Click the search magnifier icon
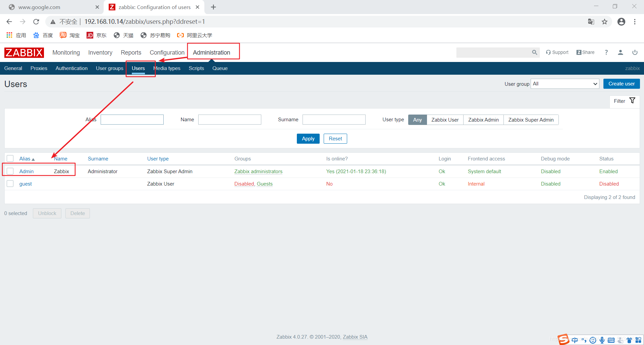The height and width of the screenshot is (345, 644). [534, 53]
